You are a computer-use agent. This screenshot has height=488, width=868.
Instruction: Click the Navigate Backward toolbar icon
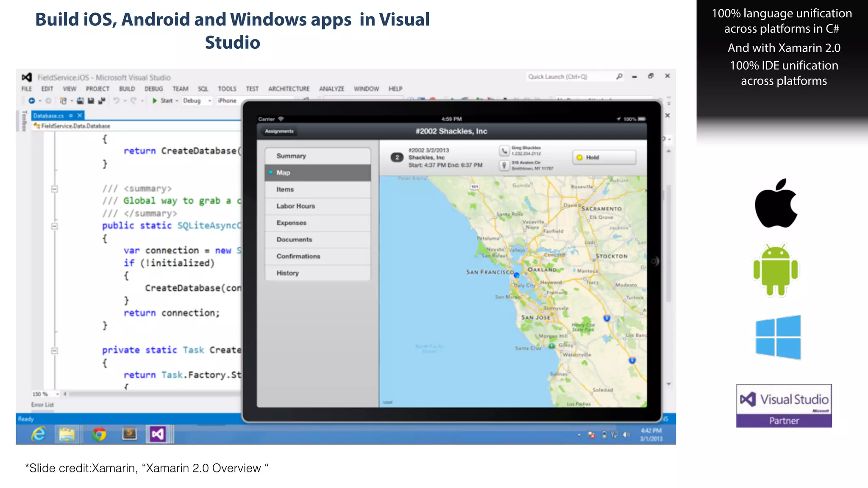tap(32, 100)
